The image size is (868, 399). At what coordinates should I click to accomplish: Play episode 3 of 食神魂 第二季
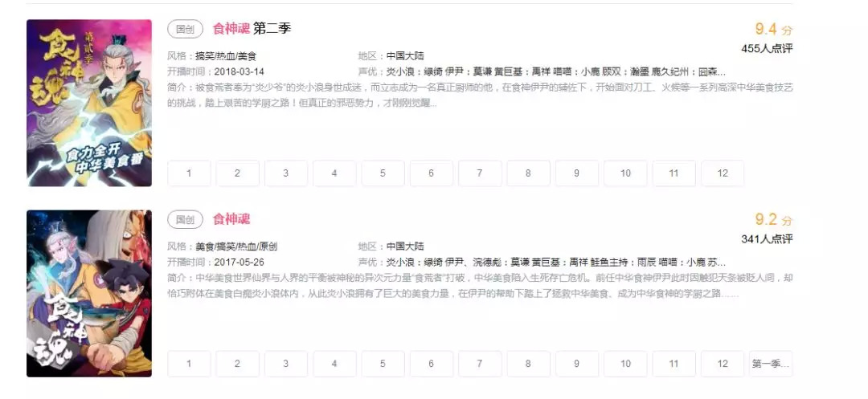click(x=285, y=173)
